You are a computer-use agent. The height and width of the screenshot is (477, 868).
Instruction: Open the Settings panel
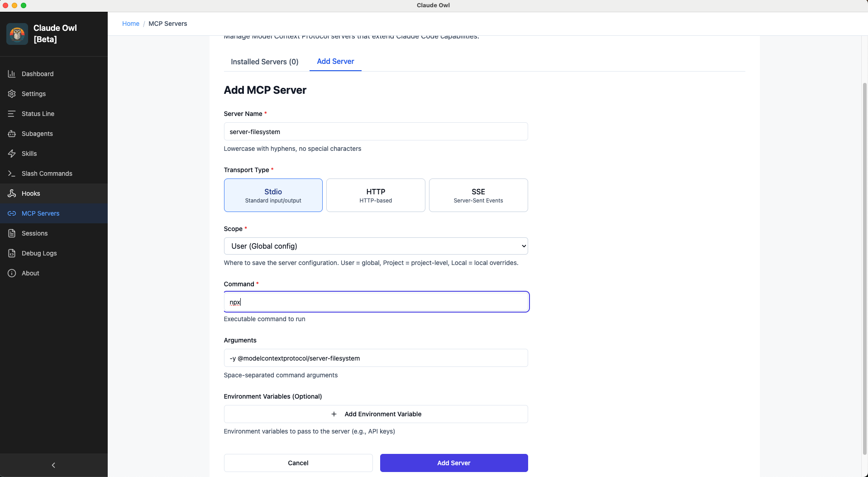33,94
